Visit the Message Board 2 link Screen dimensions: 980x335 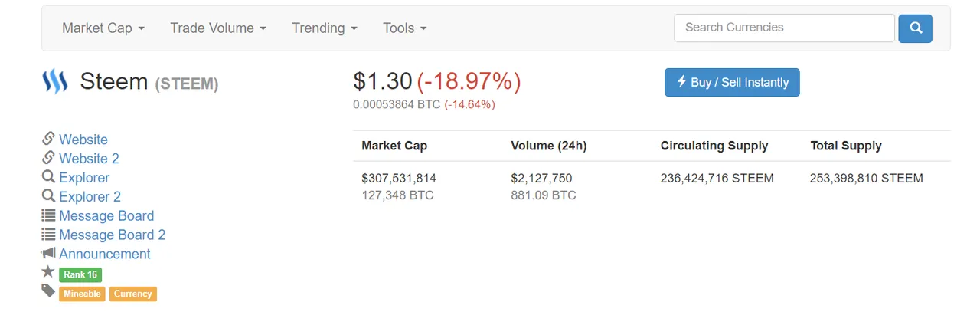click(x=112, y=235)
